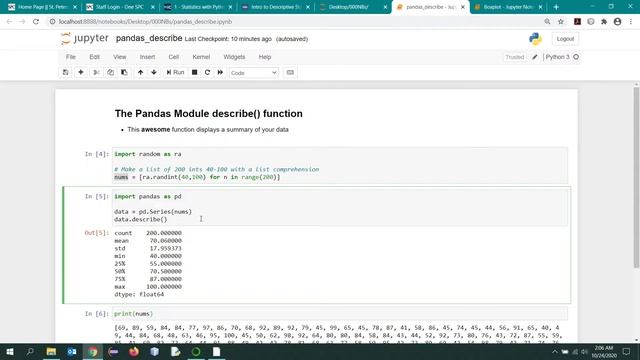Click the Jupyter logo
This screenshot has height=360, width=640.
click(x=85, y=38)
